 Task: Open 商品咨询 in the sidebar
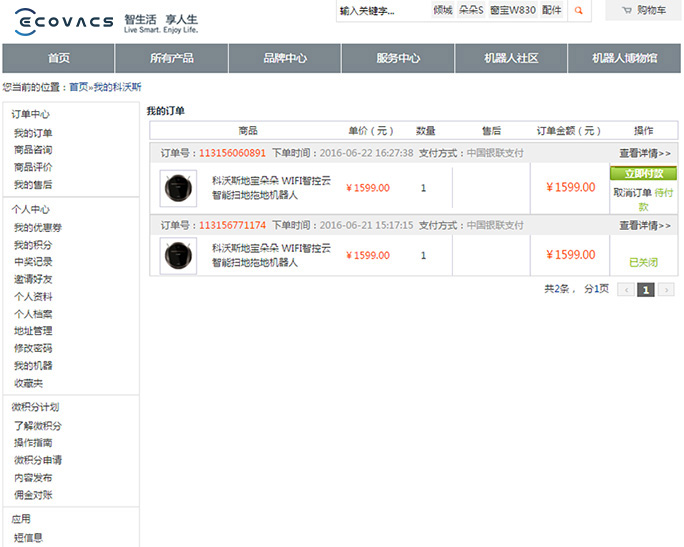33,150
